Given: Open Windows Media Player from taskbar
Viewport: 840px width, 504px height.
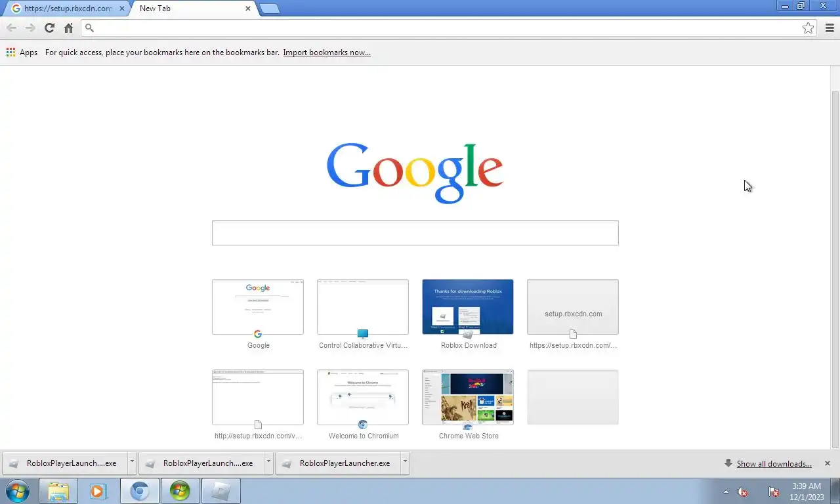Looking at the screenshot, I should [98, 491].
